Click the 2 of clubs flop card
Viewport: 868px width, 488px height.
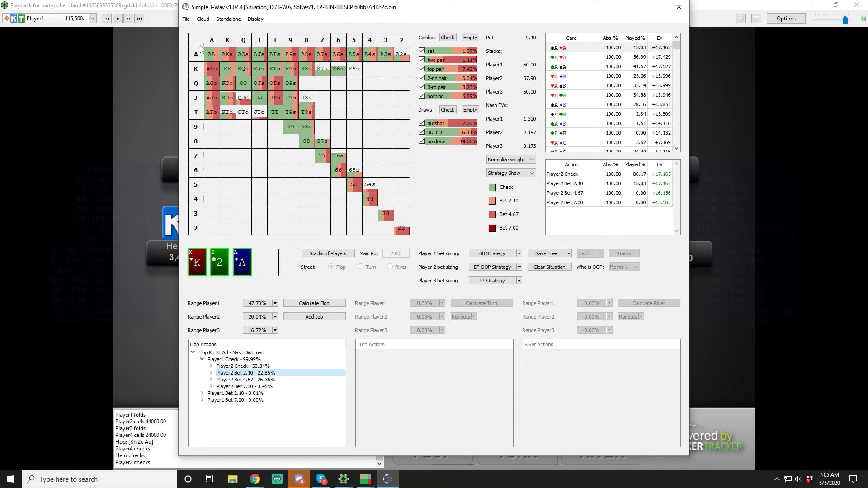219,262
